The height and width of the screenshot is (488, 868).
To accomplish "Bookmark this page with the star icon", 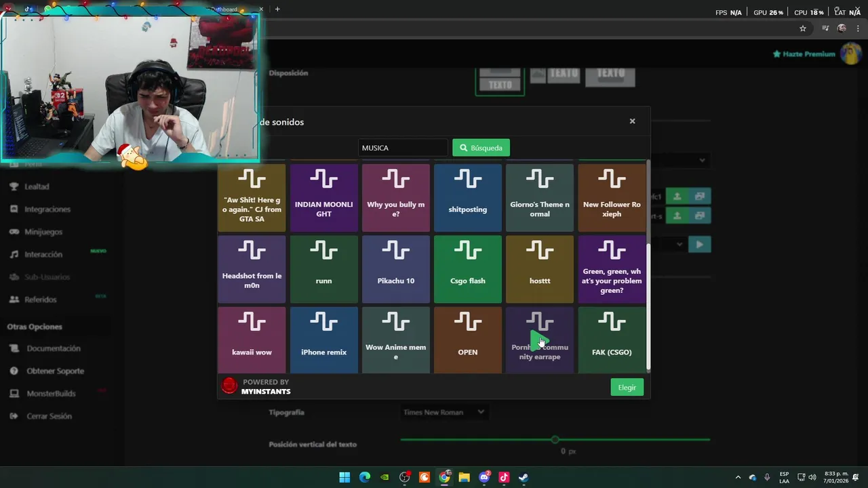I will 803,28.
